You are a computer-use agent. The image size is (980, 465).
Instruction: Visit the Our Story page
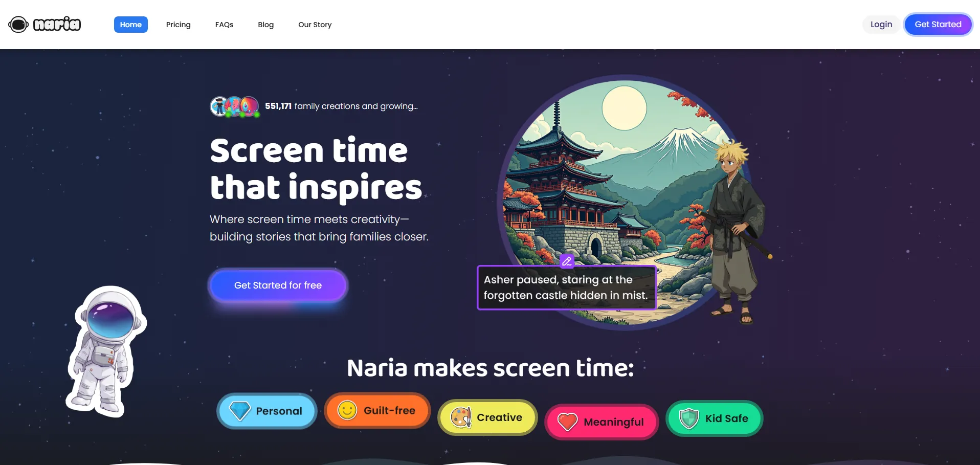coord(315,25)
